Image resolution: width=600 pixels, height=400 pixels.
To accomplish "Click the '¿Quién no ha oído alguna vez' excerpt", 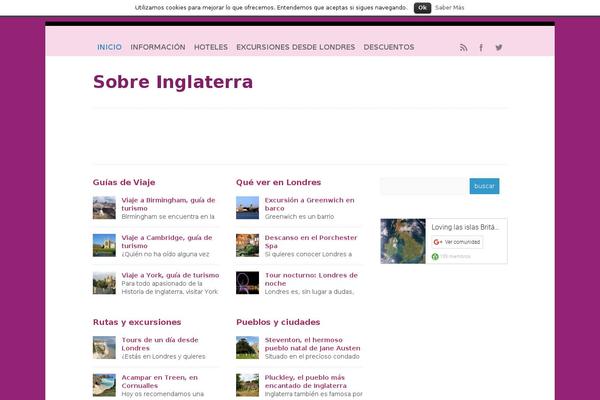I will [x=165, y=254].
